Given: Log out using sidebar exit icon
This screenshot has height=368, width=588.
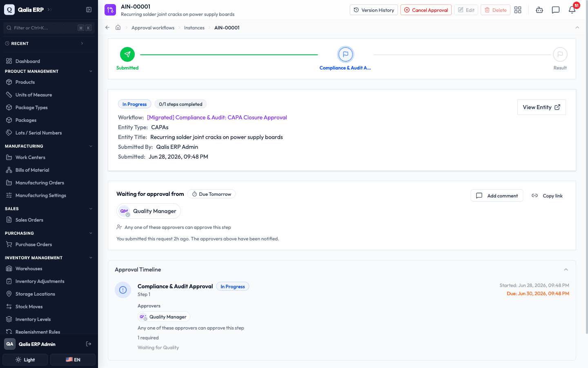Looking at the screenshot, I should click(x=89, y=344).
